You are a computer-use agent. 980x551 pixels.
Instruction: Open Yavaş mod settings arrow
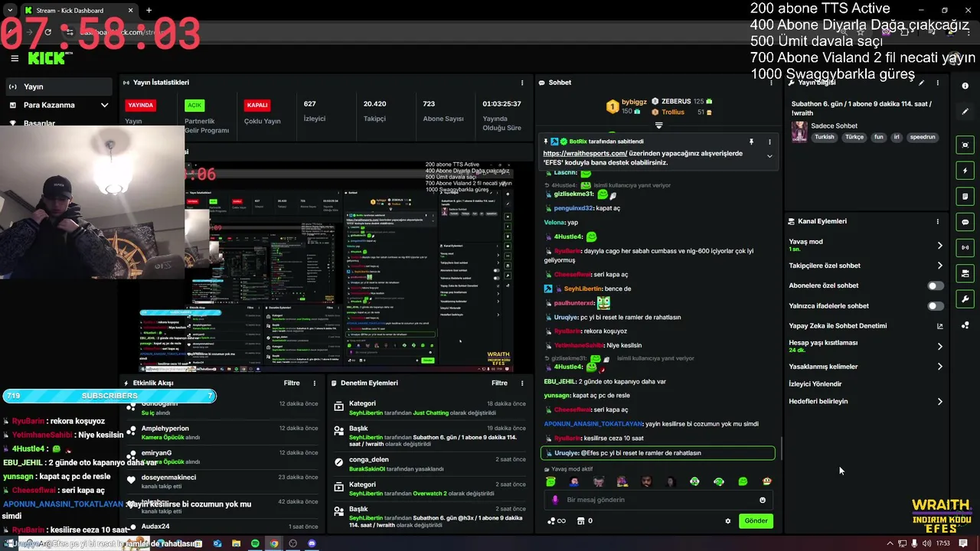[x=939, y=246]
